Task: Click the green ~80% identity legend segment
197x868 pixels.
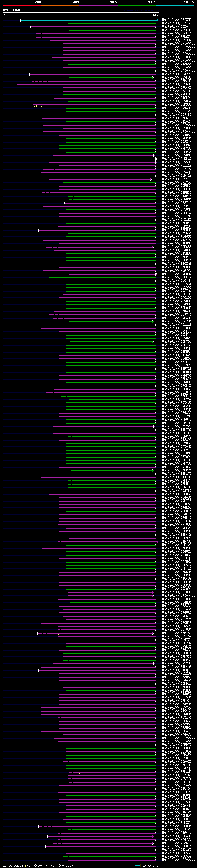Action: [137, 6]
